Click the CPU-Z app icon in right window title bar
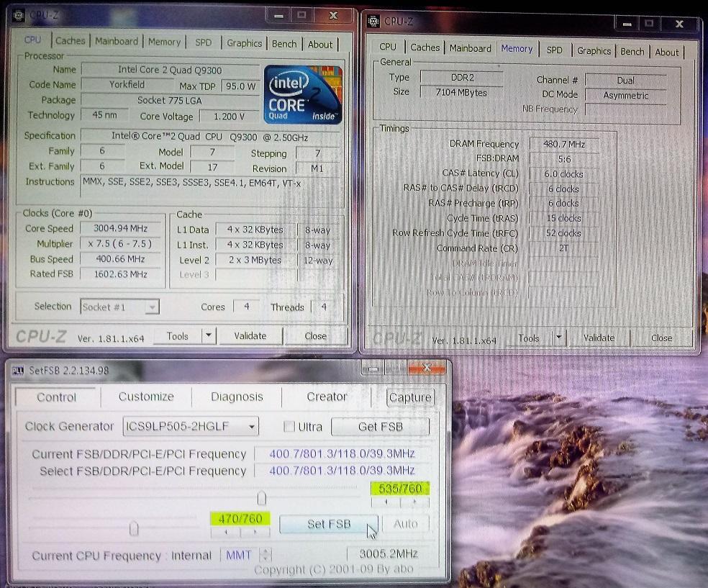 [373, 21]
